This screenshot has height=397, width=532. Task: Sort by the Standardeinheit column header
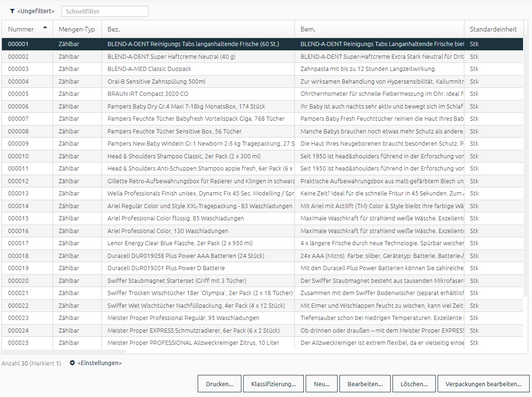point(493,29)
